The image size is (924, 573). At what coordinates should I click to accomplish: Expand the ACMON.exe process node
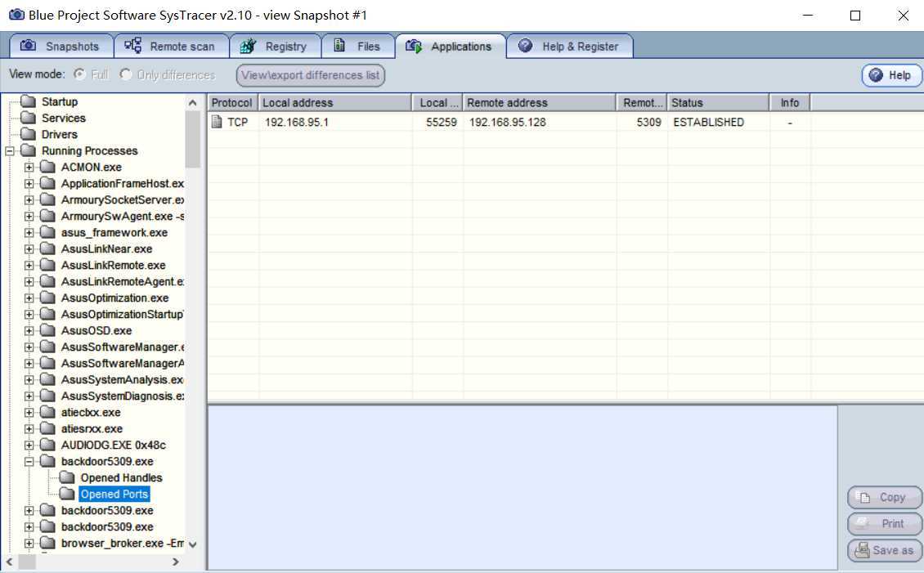coord(29,168)
